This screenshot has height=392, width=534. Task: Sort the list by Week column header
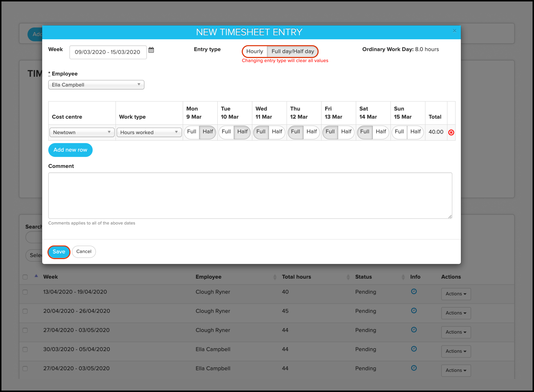50,277
